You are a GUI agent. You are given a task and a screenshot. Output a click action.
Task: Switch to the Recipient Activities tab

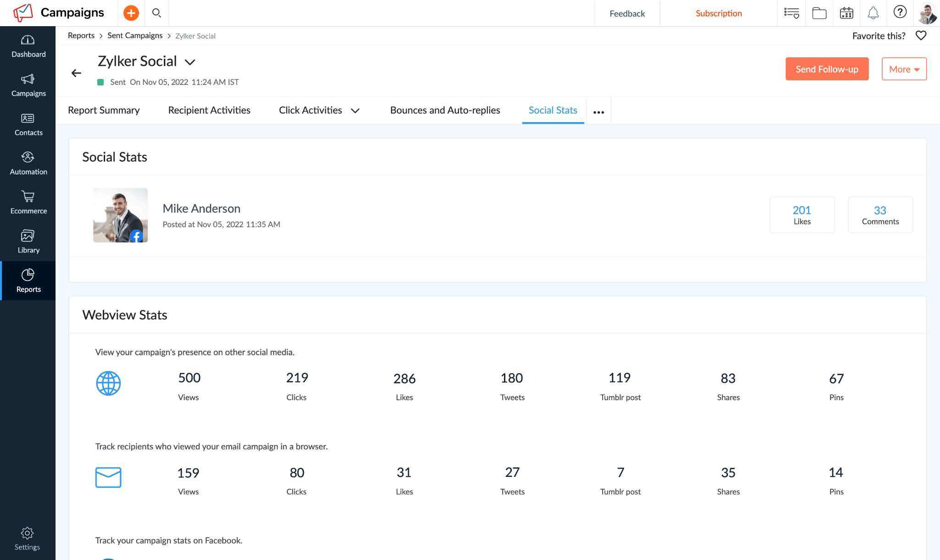pyautogui.click(x=209, y=110)
